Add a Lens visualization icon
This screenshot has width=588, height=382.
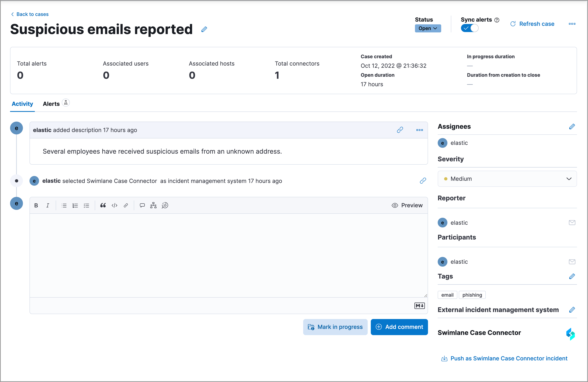pyautogui.click(x=165, y=205)
